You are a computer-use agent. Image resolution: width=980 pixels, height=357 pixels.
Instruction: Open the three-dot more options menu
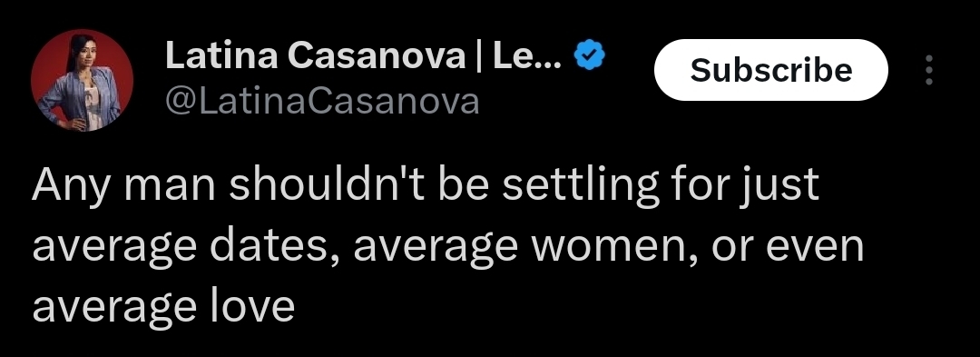coord(929,69)
